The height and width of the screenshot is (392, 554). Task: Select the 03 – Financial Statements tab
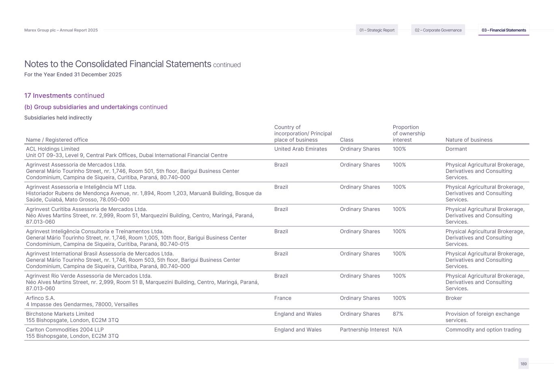pyautogui.click(x=504, y=30)
